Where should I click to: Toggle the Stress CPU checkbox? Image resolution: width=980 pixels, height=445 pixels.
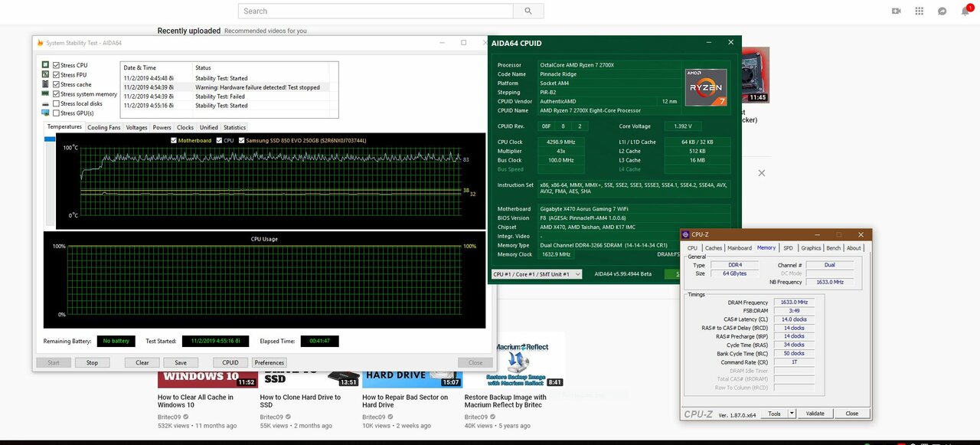[57, 66]
